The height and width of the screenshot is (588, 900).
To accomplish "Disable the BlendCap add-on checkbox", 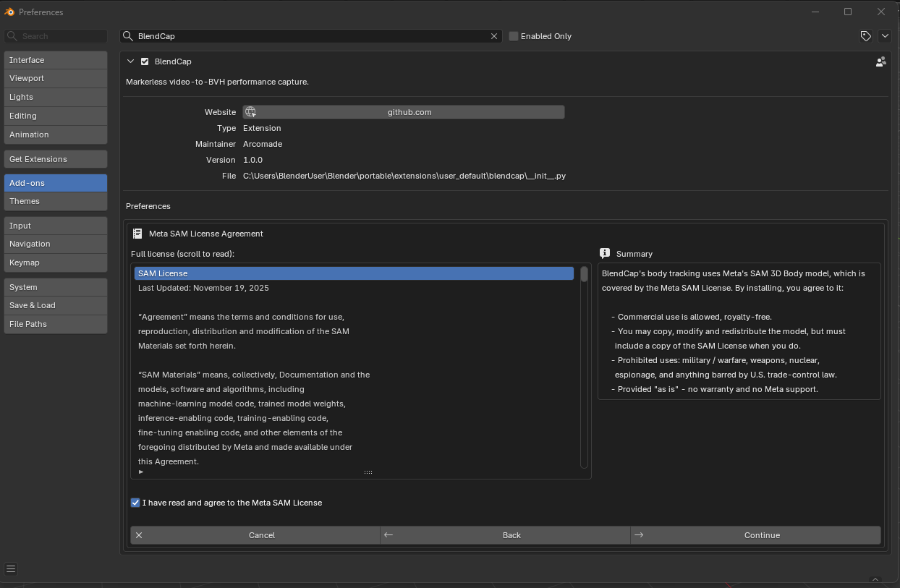I will click(x=145, y=61).
